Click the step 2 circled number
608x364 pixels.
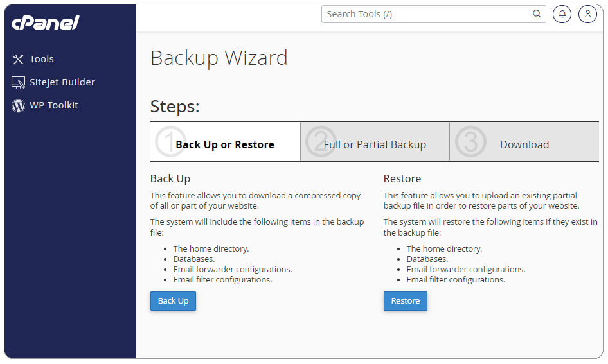coord(320,142)
